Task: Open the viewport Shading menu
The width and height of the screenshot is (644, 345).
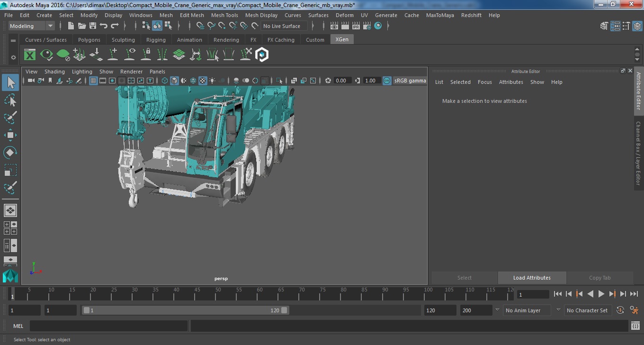Action: point(54,72)
